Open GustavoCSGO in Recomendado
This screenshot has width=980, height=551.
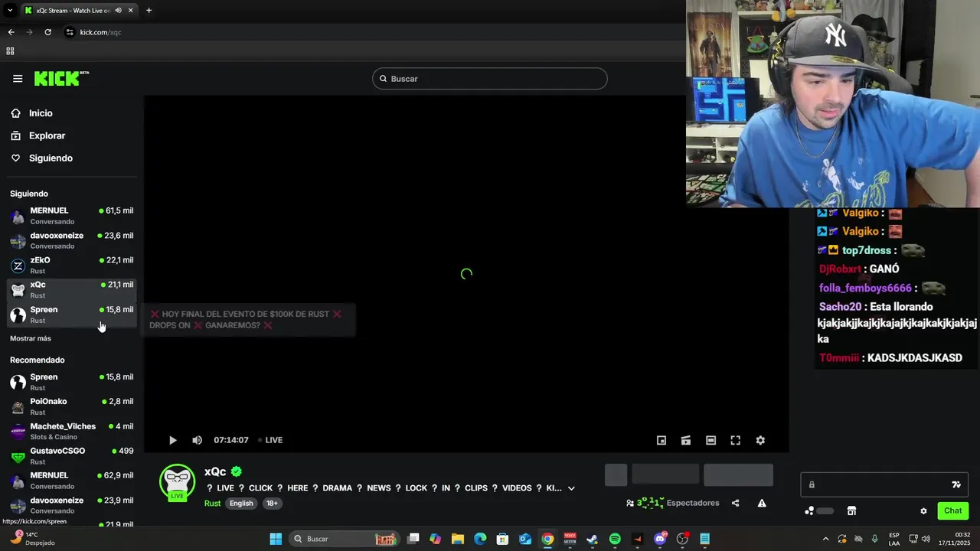pos(72,455)
